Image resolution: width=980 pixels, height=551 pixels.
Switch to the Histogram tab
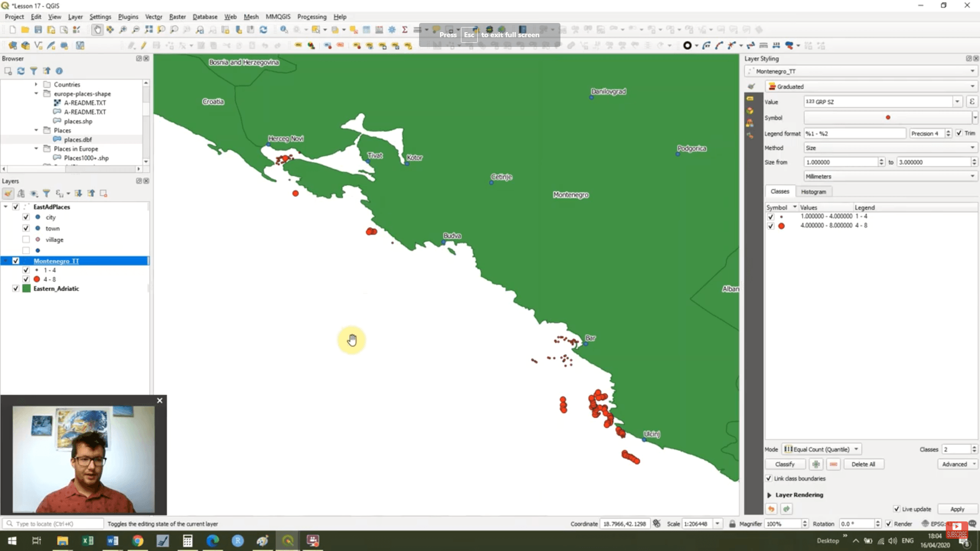(813, 192)
